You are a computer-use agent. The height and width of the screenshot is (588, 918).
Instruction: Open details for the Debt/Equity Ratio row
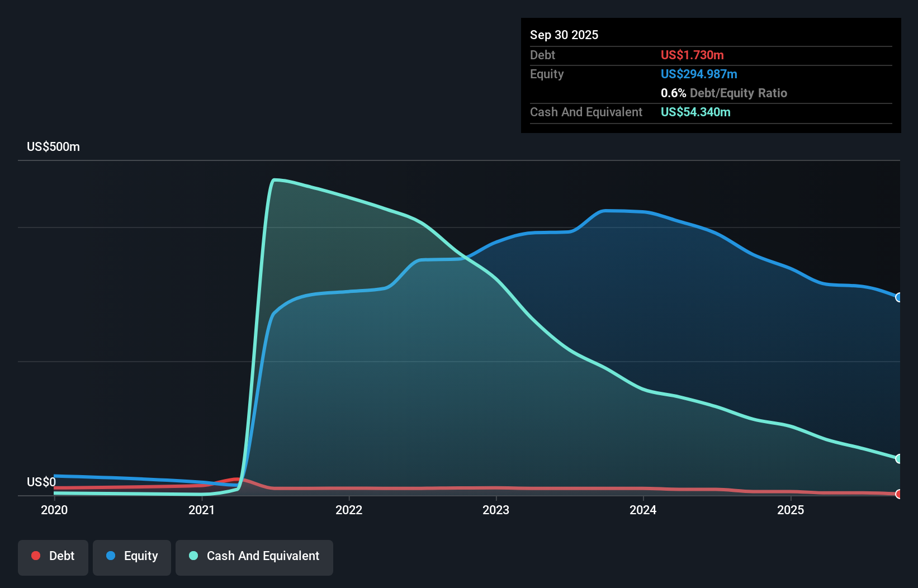[724, 93]
